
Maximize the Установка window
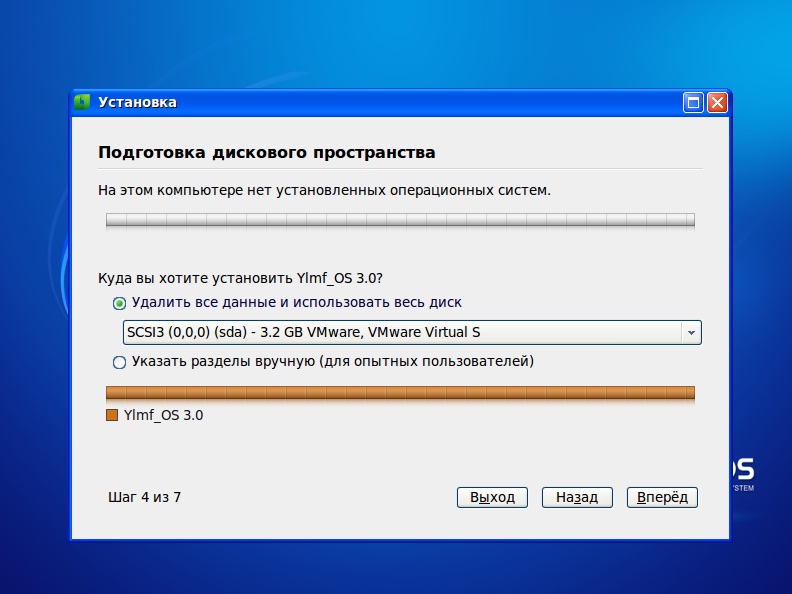(693, 103)
